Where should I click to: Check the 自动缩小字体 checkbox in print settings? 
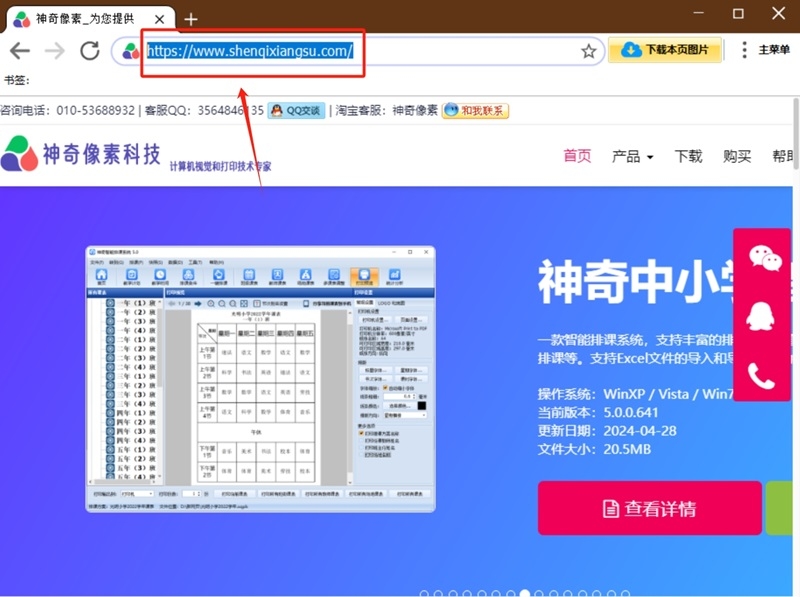[385, 388]
